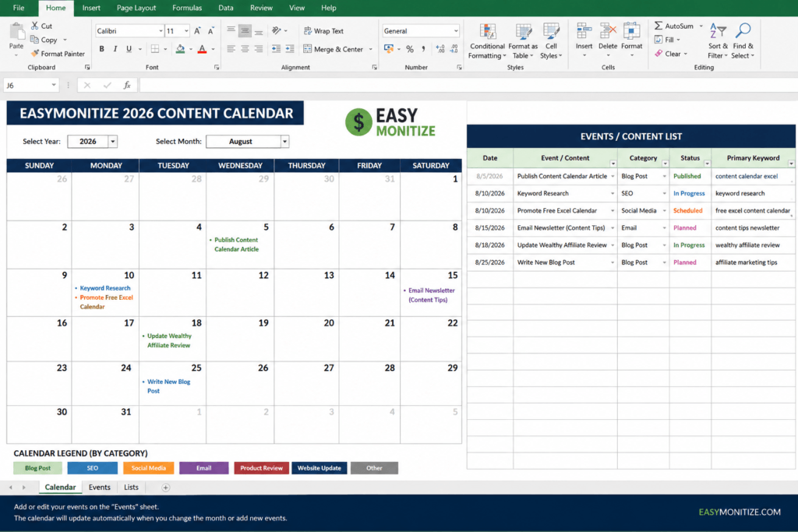Image resolution: width=798 pixels, height=532 pixels.
Task: Open the Fill menu
Action: 667,39
